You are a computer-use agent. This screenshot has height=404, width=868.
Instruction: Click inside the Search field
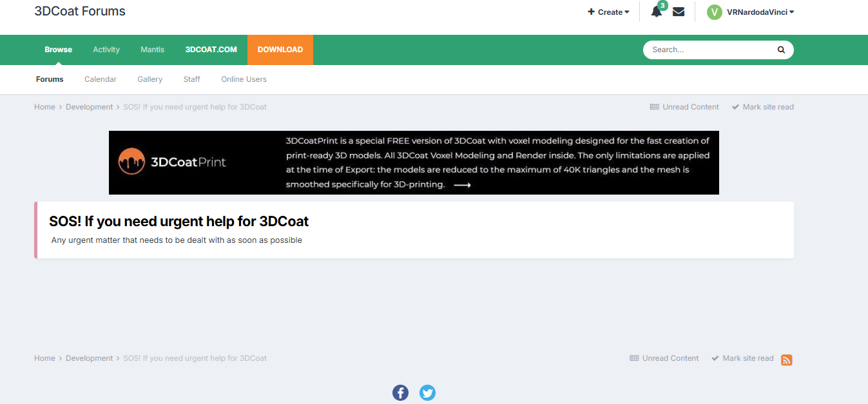click(709, 50)
